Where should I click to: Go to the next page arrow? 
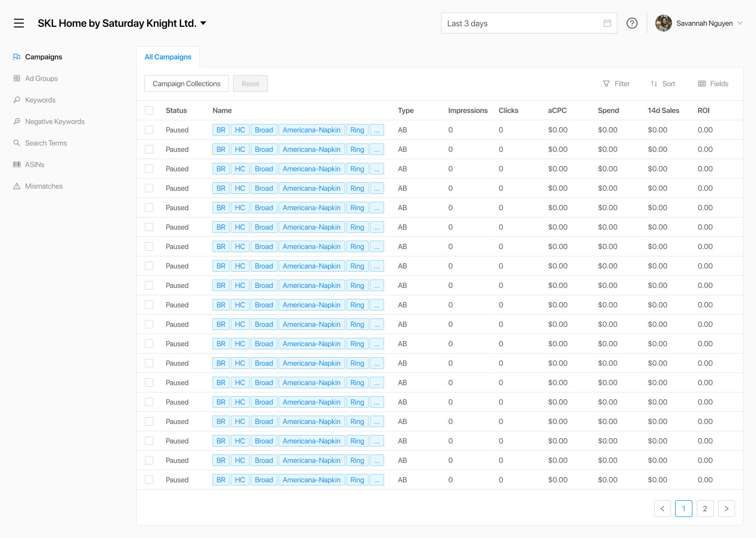pos(727,509)
